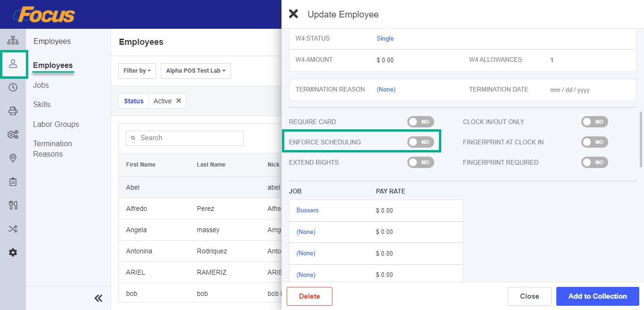Viewport: 644px width, 310px height.
Task: Click the Add to Collection button
Action: 597,296
